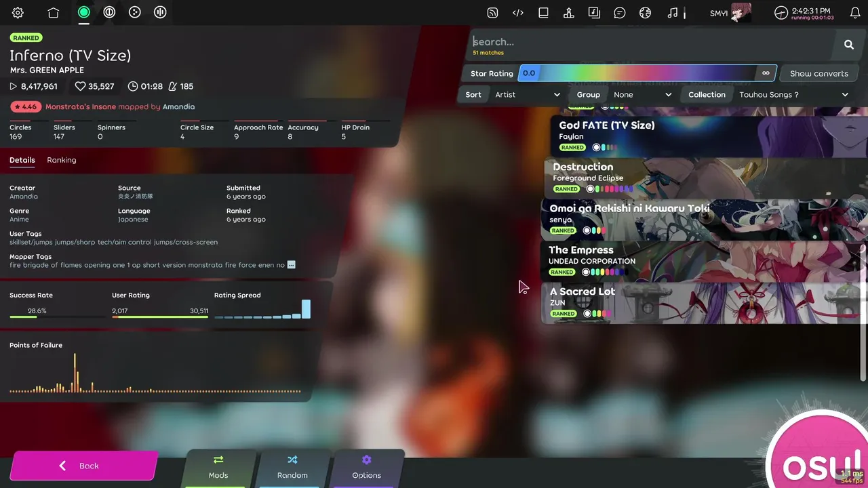This screenshot has width=868, height=488.
Task: Open Collection dropdown Touhou Songs ?
Action: (x=793, y=95)
